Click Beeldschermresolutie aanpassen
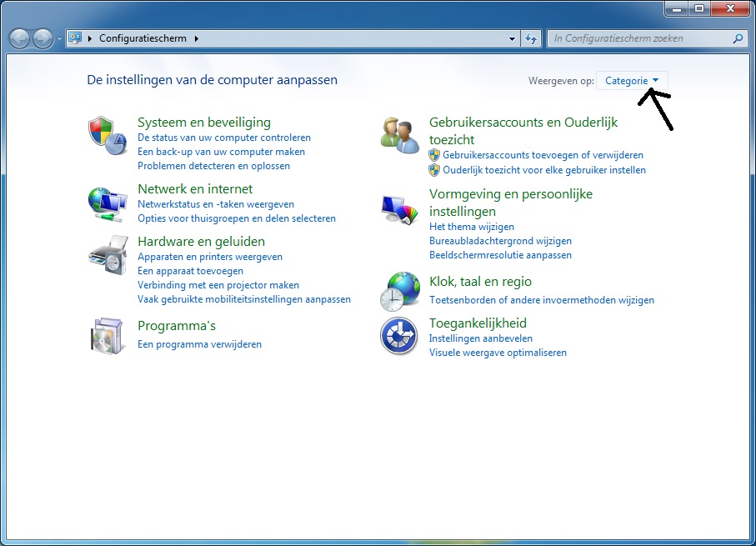 500,255
